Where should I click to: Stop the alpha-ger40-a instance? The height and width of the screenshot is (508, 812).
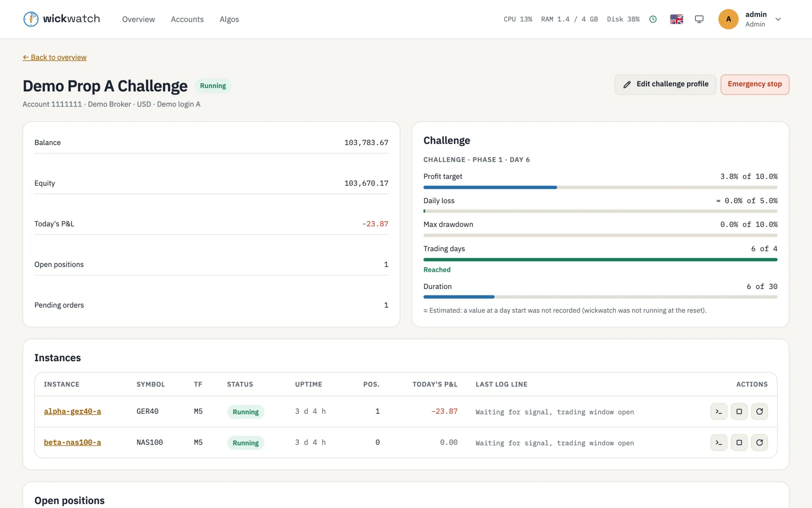click(739, 411)
